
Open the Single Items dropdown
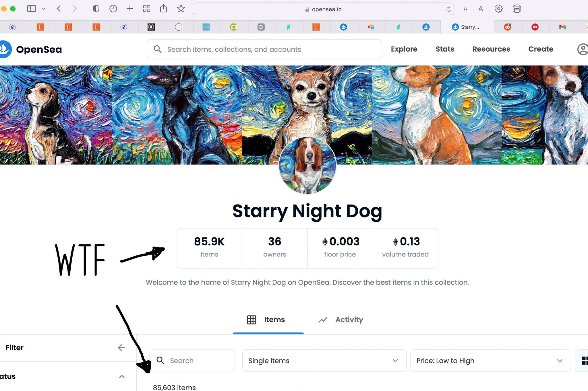(324, 361)
